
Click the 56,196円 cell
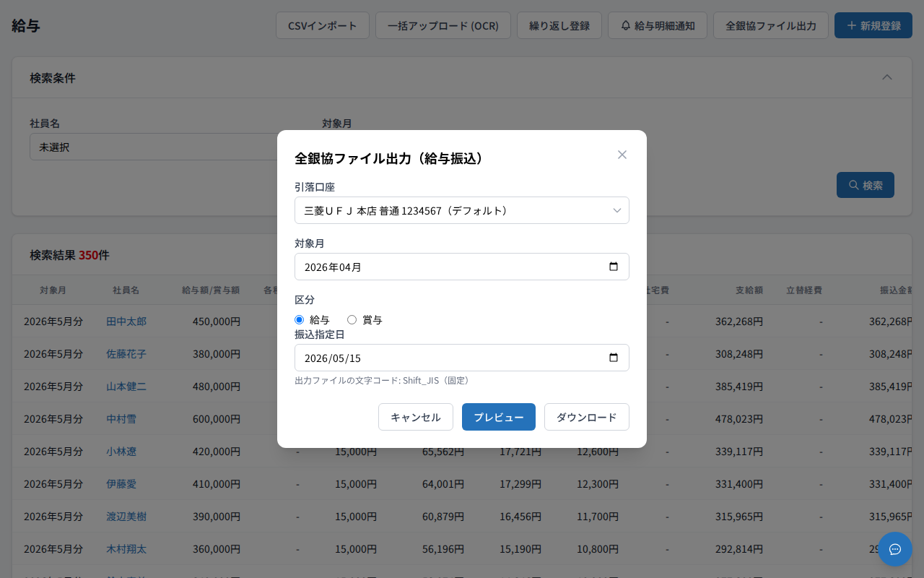click(x=443, y=548)
